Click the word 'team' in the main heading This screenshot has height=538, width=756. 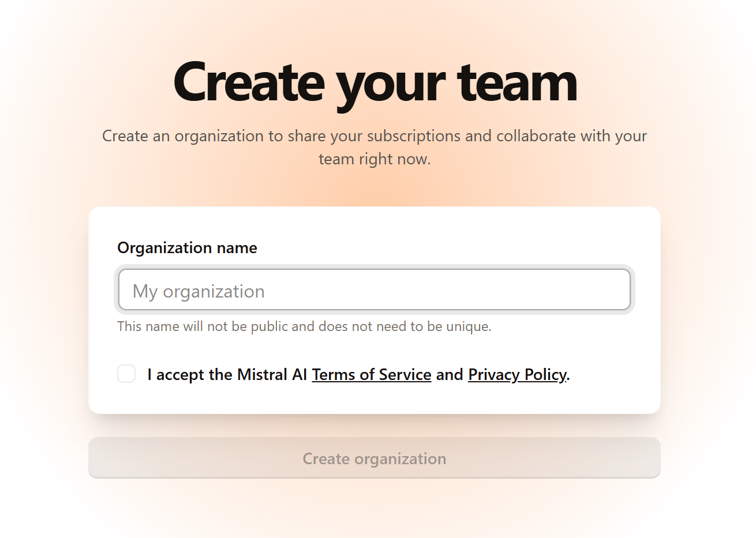click(517, 82)
